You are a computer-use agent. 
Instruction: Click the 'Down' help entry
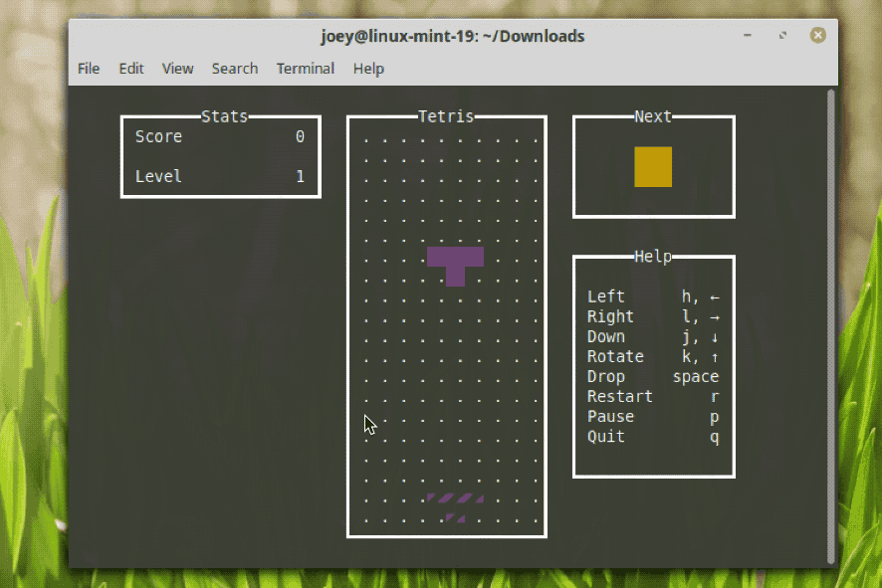click(606, 336)
